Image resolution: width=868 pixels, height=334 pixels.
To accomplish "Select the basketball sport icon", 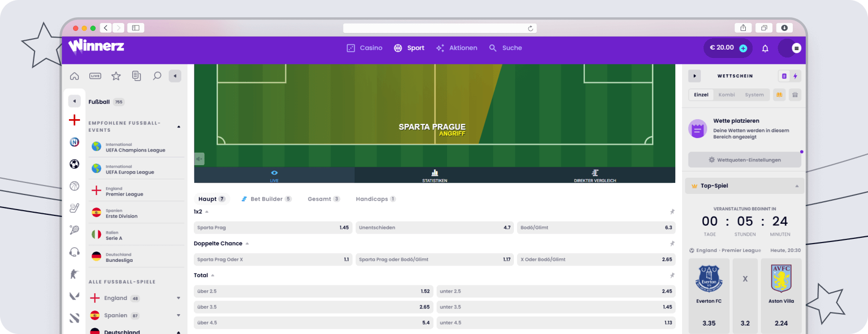I will coord(75,186).
